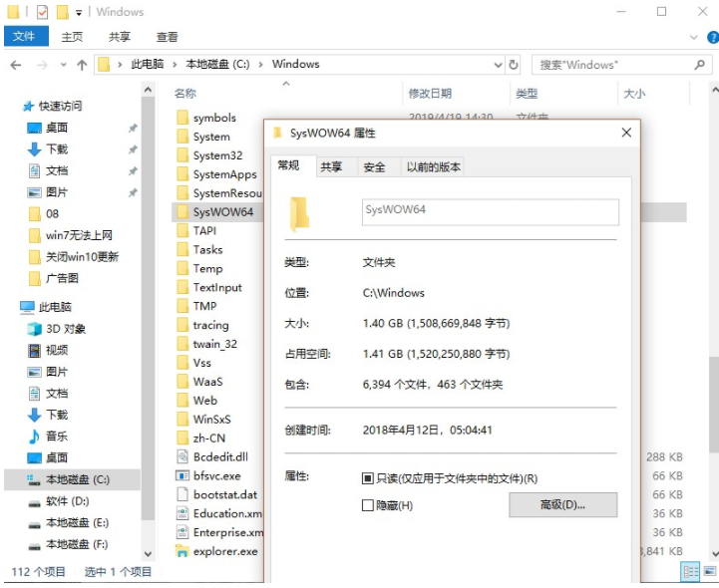Click the new folder quick access toolbar icon

pyautogui.click(x=63, y=12)
